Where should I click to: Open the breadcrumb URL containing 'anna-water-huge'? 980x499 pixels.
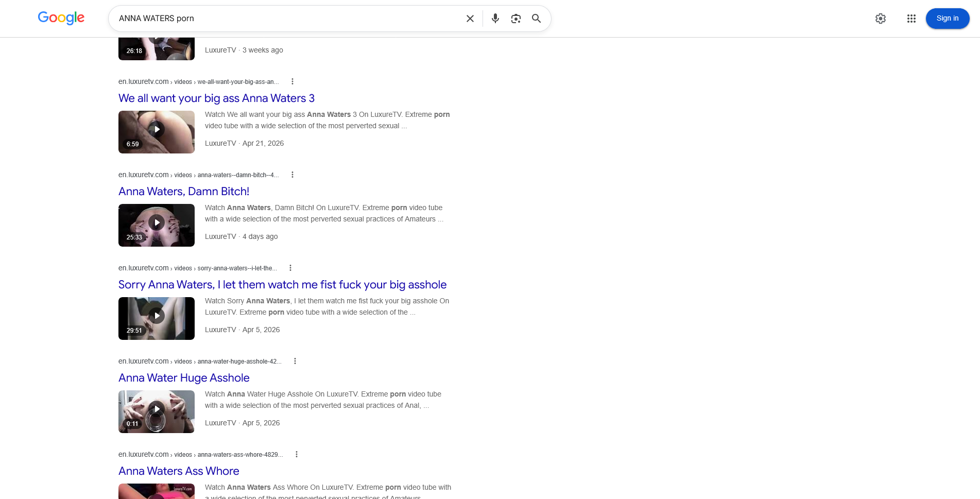tap(200, 361)
